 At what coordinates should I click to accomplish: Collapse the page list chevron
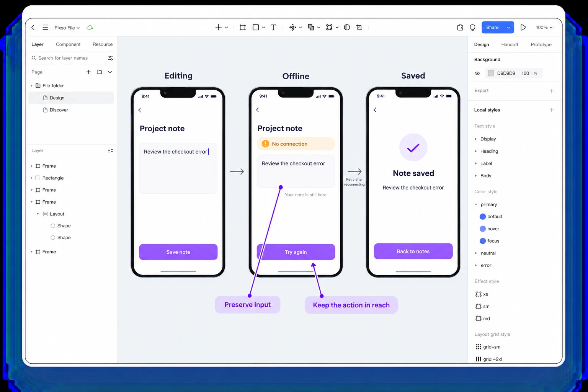point(110,72)
